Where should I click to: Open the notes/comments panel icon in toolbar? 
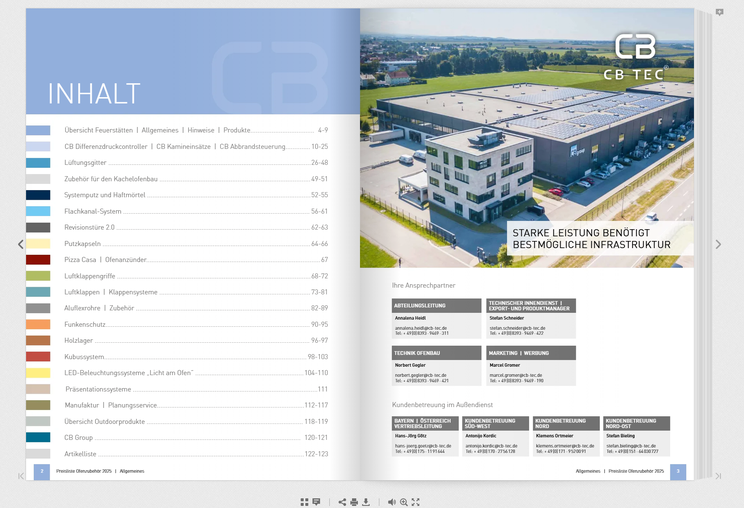pyautogui.click(x=316, y=502)
